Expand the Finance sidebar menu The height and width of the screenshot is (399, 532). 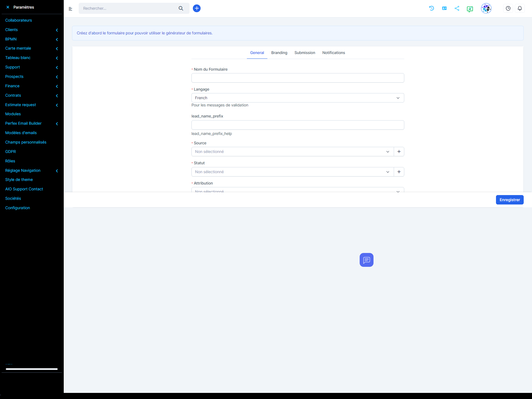(x=32, y=86)
